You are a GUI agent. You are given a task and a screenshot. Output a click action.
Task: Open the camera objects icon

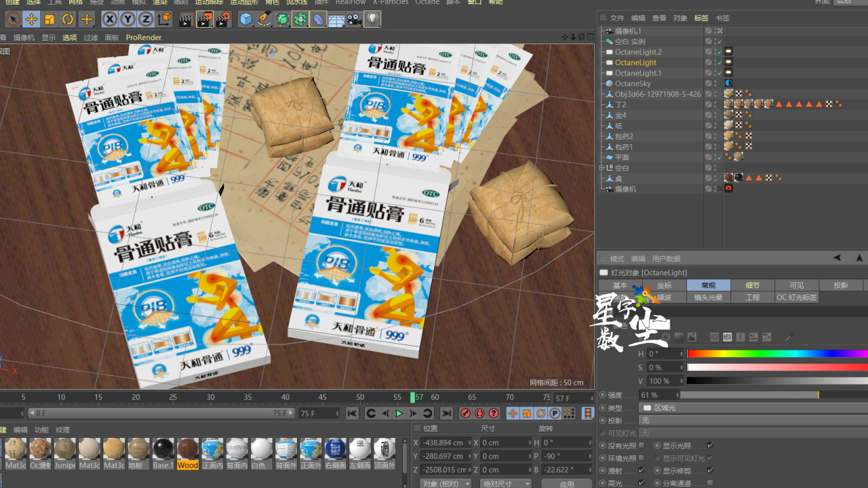(354, 19)
